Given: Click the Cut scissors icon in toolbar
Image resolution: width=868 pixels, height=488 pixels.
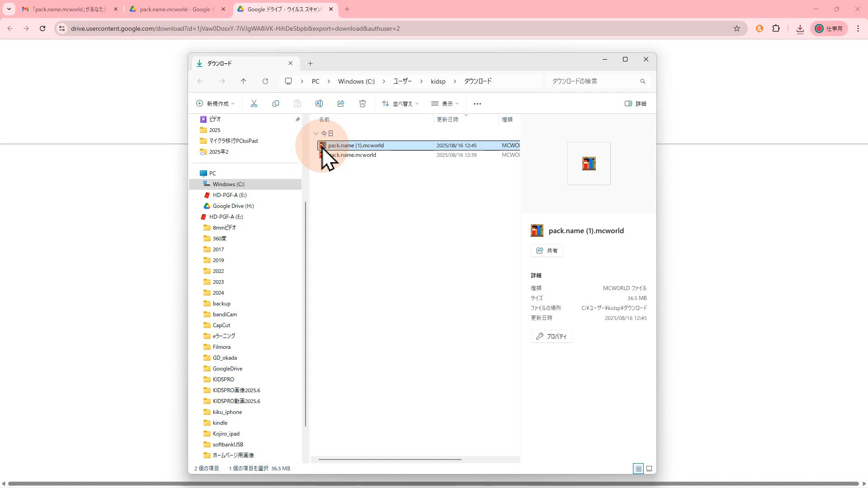Looking at the screenshot, I should click(254, 103).
